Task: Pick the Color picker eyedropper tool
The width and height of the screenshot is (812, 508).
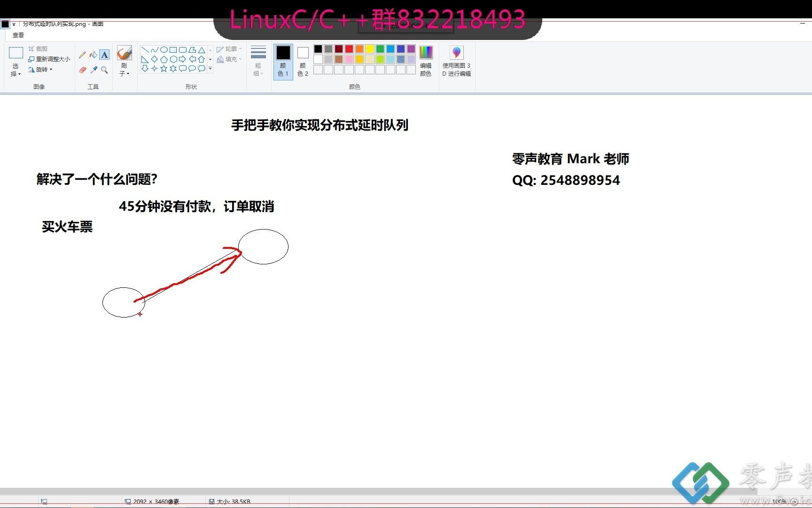Action: coord(94,70)
